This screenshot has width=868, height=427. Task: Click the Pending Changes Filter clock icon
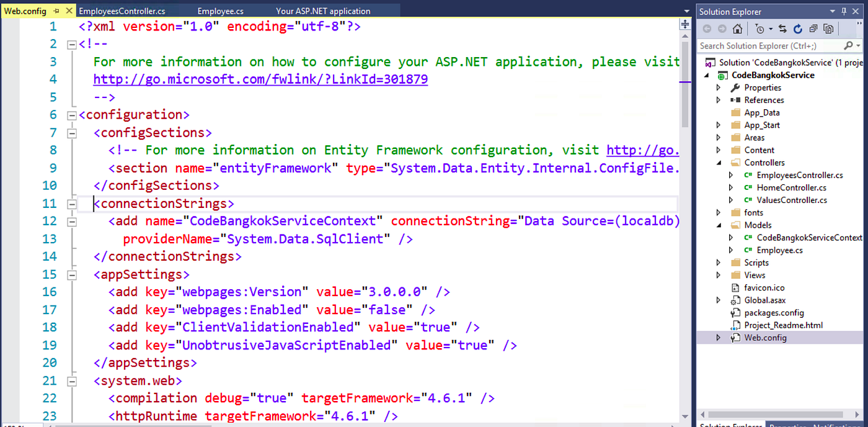point(760,29)
